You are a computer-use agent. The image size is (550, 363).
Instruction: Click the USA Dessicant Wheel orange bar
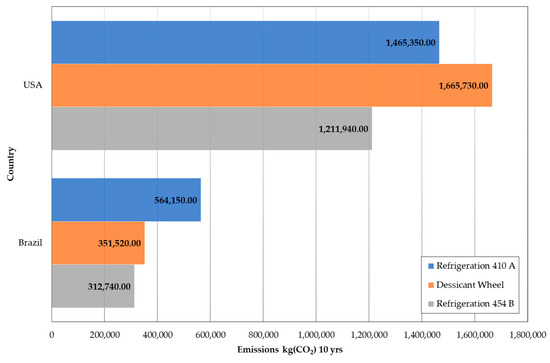272,85
